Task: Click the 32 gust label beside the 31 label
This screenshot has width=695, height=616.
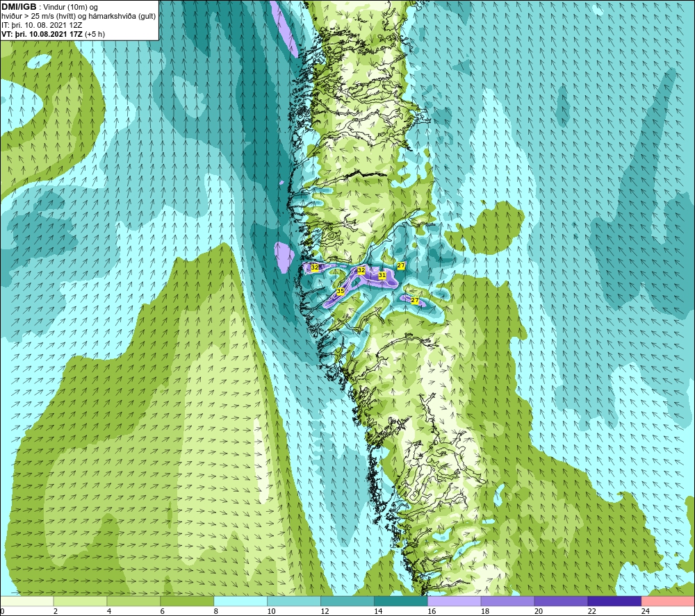Action: (361, 270)
